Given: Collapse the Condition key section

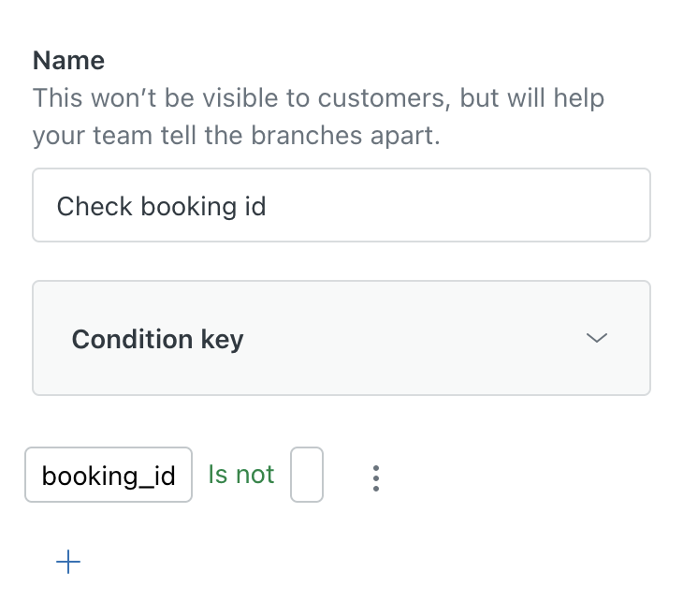Looking at the screenshot, I should coord(596,338).
